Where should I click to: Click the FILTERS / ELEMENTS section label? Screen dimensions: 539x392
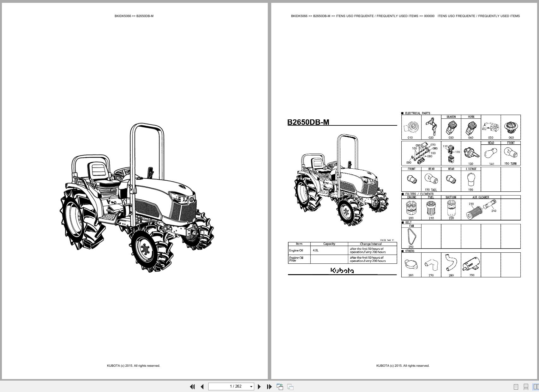(x=419, y=194)
